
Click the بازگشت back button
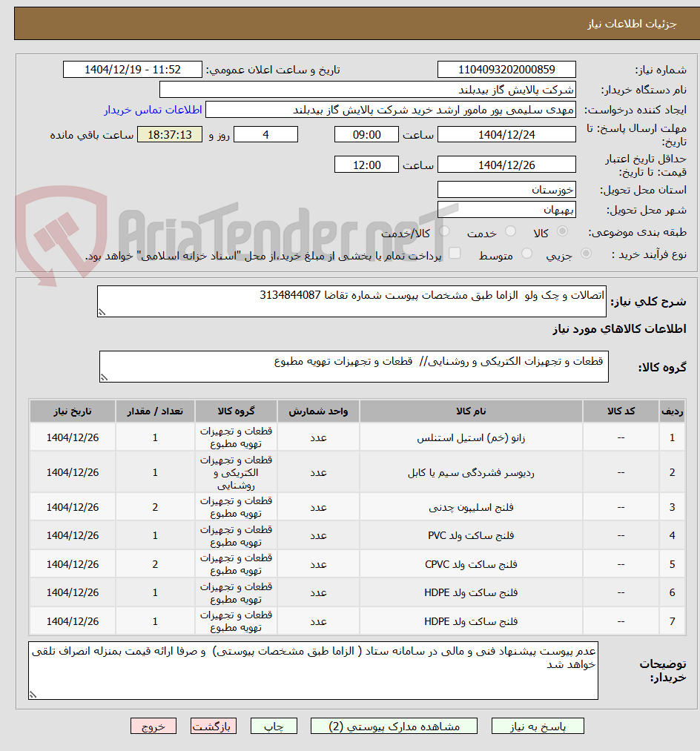[214, 726]
